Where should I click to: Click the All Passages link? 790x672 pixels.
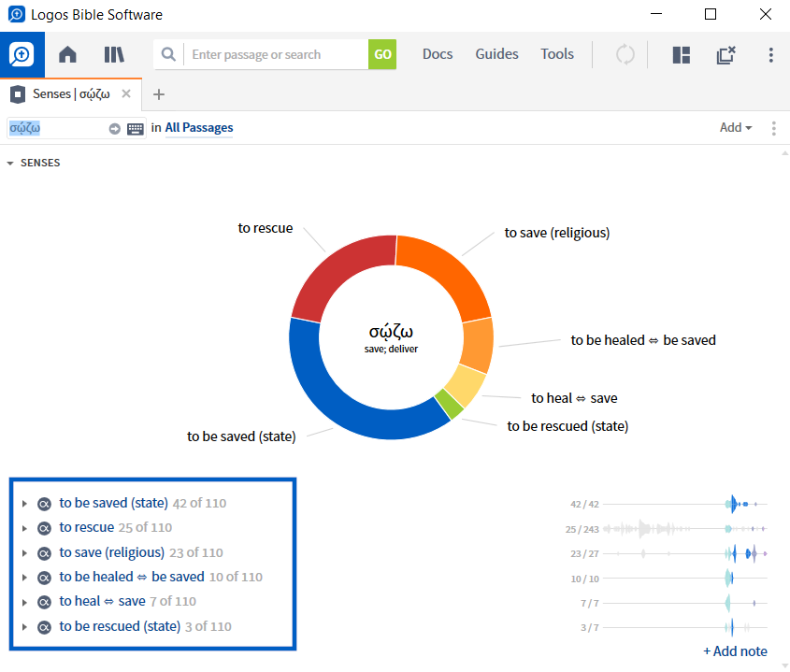(x=199, y=127)
